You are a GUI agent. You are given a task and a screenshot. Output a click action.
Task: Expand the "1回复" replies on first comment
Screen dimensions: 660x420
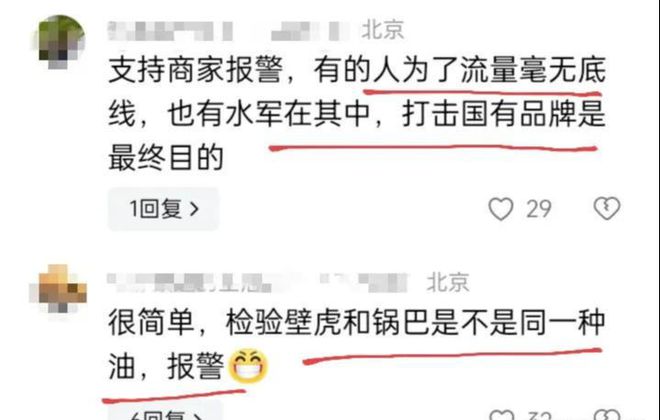click(x=163, y=209)
